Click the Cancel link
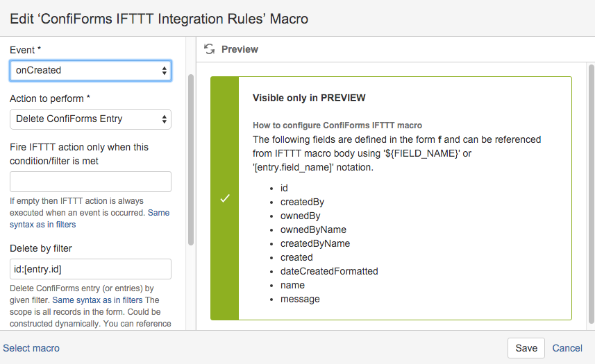 (567, 348)
